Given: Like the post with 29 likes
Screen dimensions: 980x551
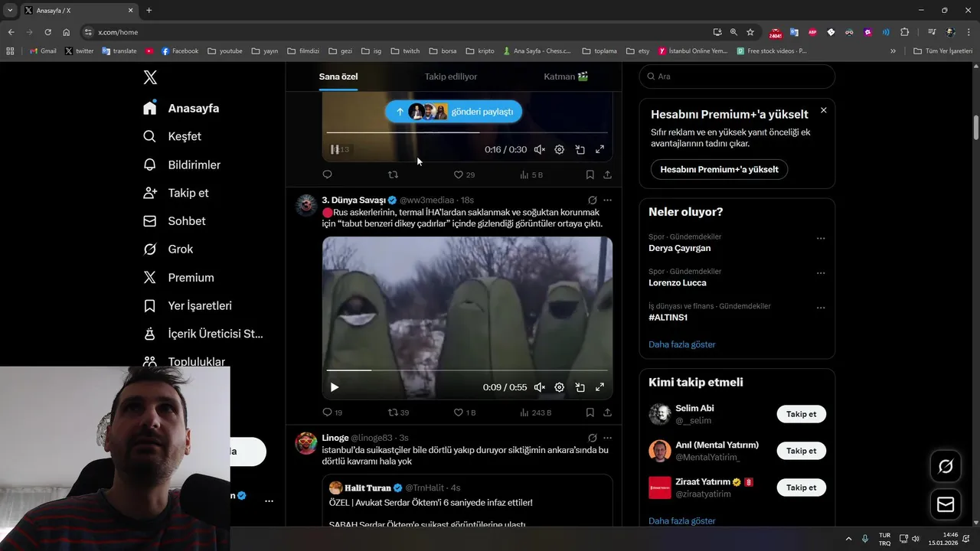Looking at the screenshot, I should (x=464, y=174).
